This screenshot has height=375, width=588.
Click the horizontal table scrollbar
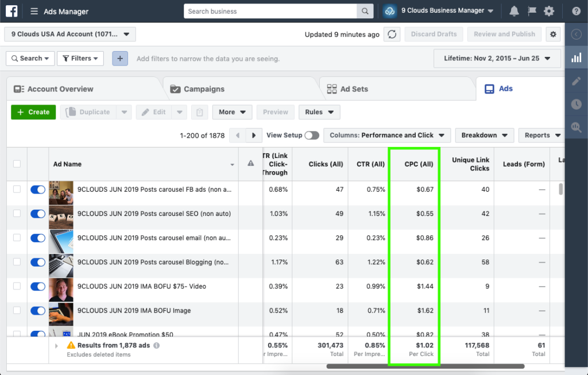425,366
